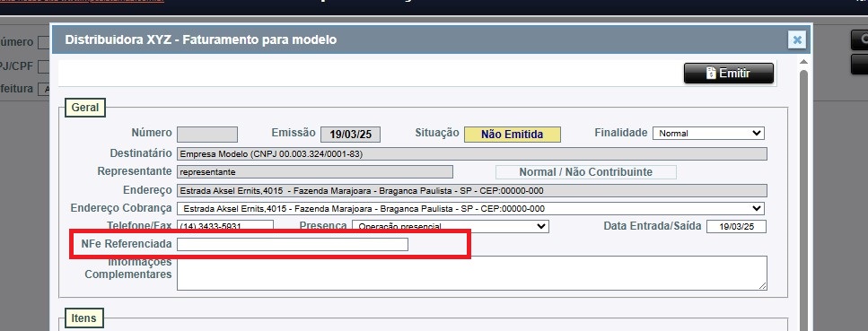Open the Finalidade dropdown set to Normal
The image size is (868, 331).
point(708,134)
